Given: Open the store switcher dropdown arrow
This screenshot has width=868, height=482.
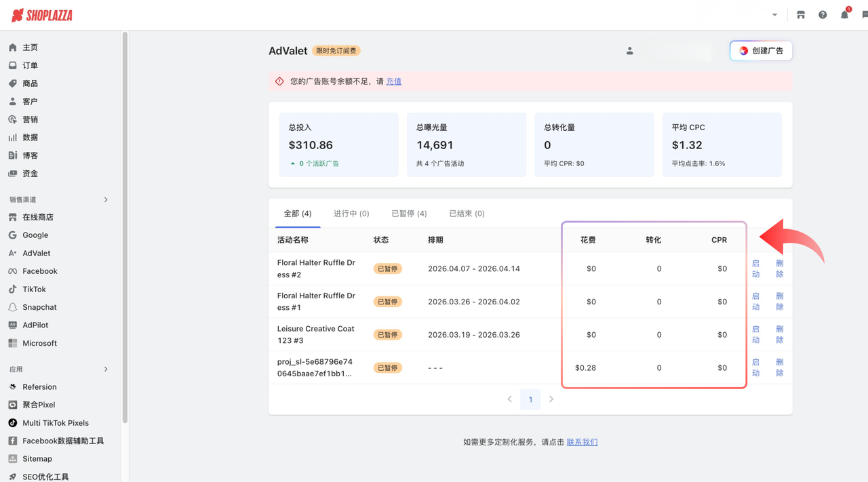Looking at the screenshot, I should coord(774,14).
